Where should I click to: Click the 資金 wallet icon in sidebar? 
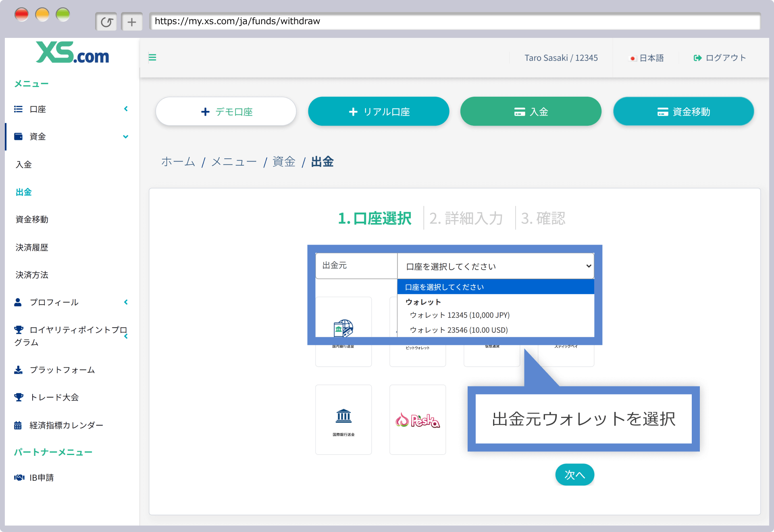tap(18, 136)
